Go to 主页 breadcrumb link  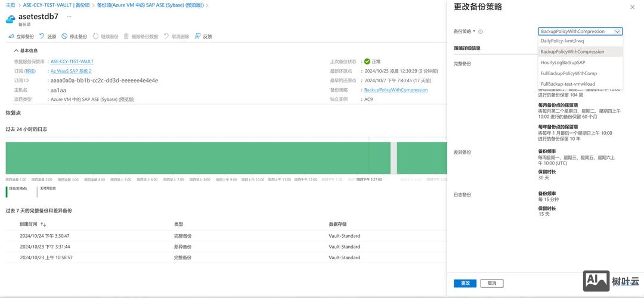pos(10,5)
